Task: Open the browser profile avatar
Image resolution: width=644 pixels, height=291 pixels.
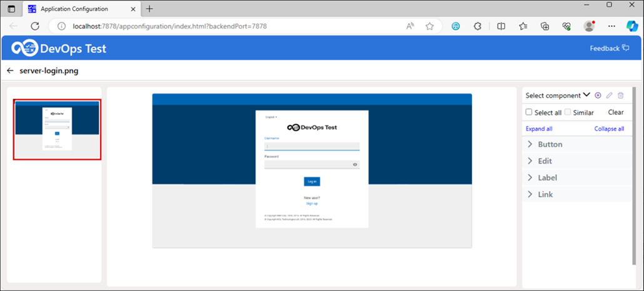Action: pos(590,26)
